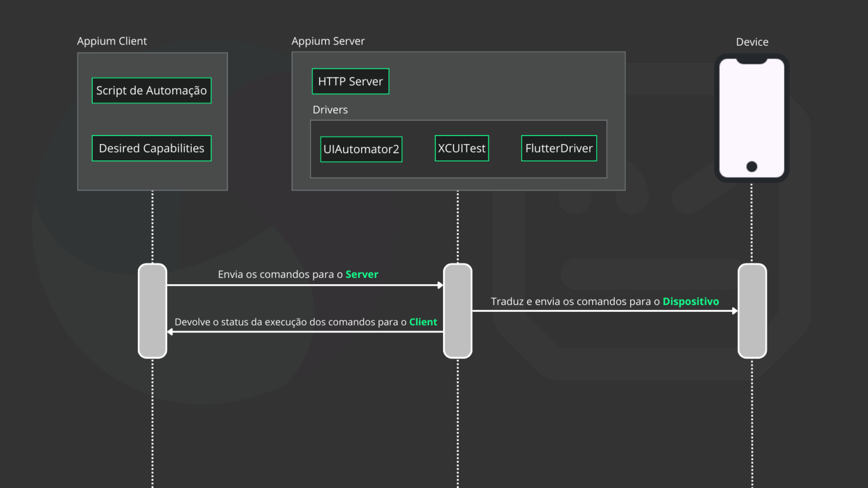Click the phone home button circle
Screen dimensions: 868x488
pos(752,167)
